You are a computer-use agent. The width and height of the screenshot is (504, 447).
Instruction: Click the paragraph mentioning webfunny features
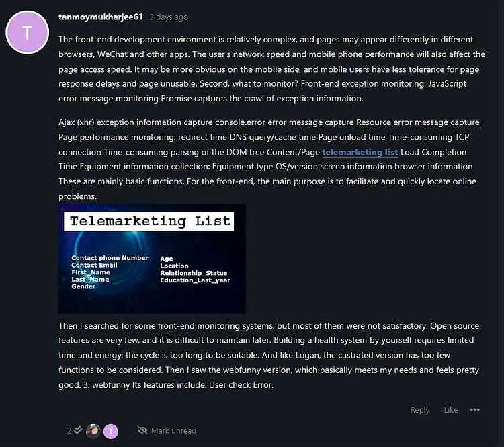pos(269,356)
